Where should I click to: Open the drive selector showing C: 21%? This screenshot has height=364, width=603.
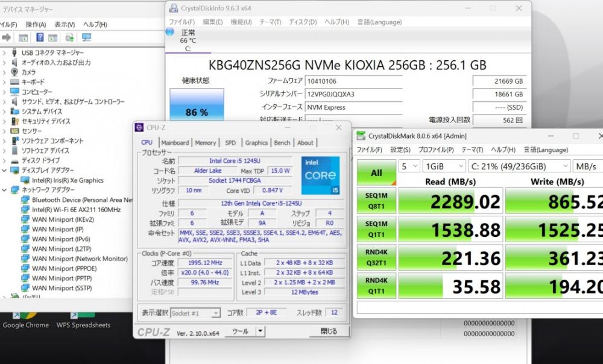click(519, 166)
